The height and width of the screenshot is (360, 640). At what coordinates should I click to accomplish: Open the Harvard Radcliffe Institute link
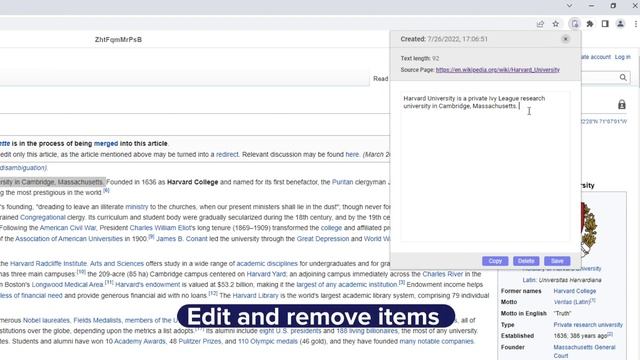point(48,264)
